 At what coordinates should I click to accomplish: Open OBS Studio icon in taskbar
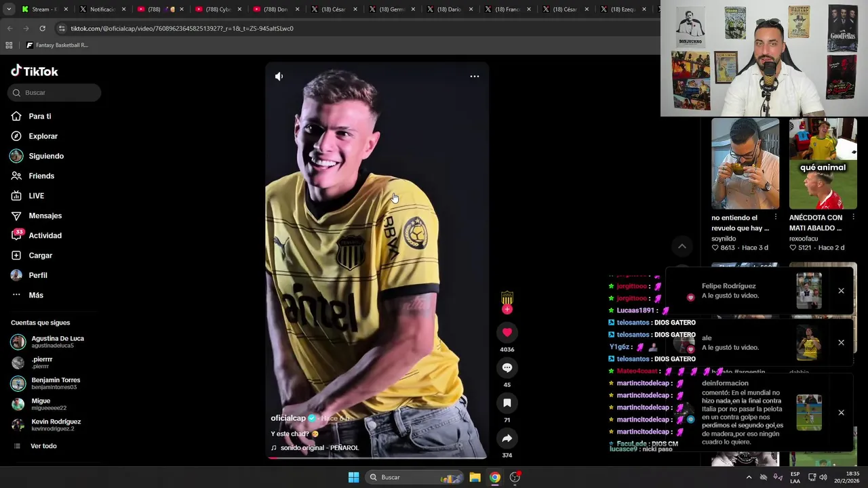click(x=515, y=477)
